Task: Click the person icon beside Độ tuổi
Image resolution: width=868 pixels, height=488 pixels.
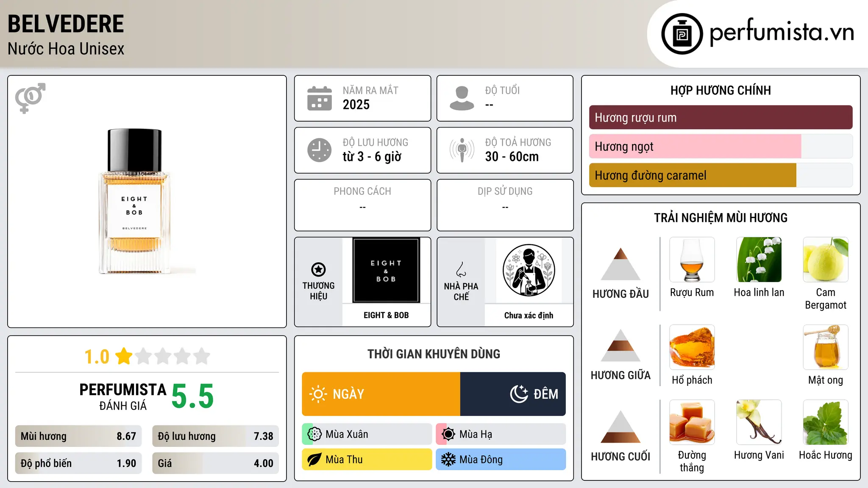Action: tap(462, 98)
